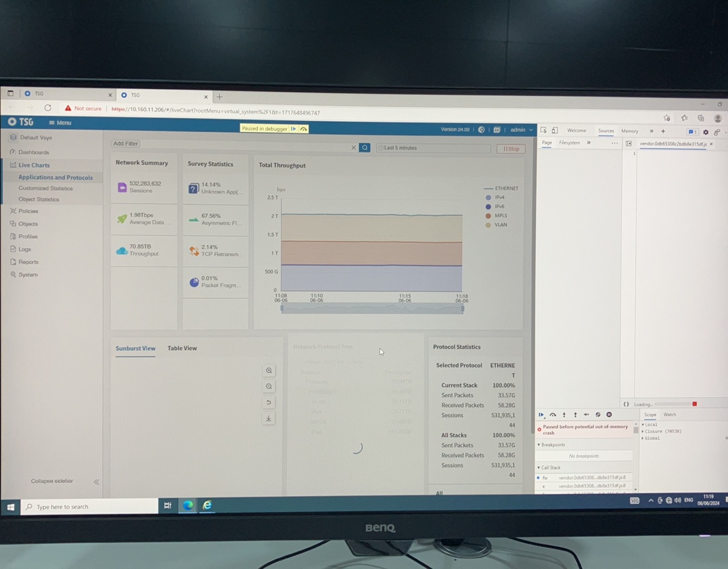This screenshot has width=728, height=569.
Task: Open Customized Statistics in sidebar
Action: [45, 188]
